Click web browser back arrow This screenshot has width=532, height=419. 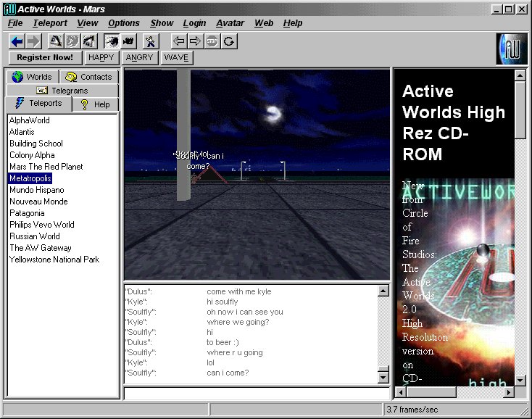[178, 41]
